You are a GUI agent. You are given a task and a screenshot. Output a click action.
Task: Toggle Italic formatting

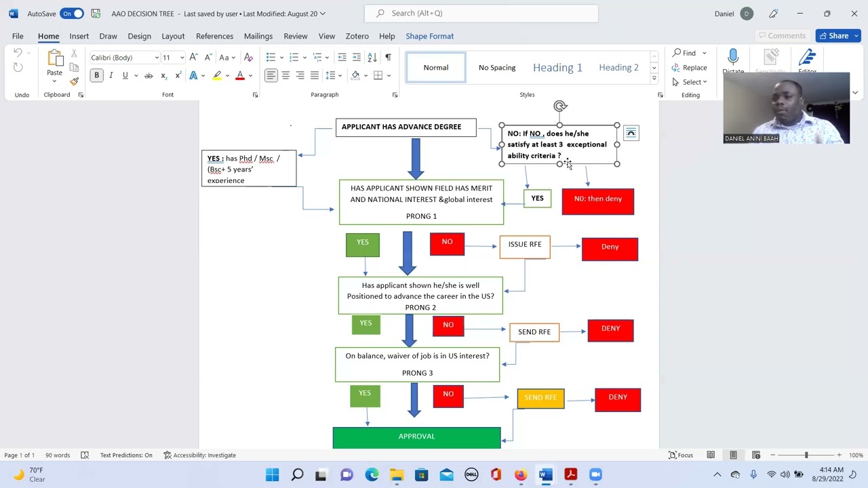[111, 75]
